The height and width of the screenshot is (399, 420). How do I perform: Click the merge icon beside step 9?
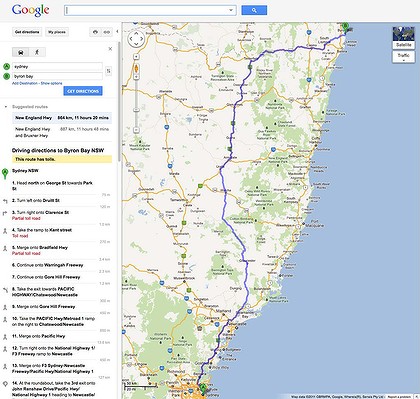[5, 308]
